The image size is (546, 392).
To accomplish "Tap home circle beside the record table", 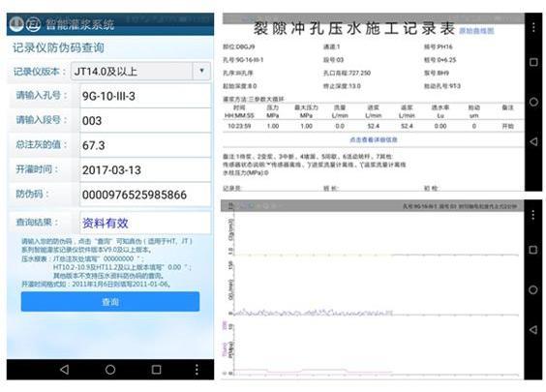I will point(533,102).
